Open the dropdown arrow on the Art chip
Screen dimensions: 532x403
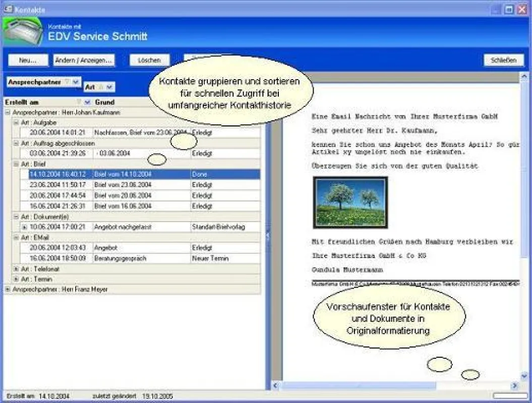click(109, 87)
